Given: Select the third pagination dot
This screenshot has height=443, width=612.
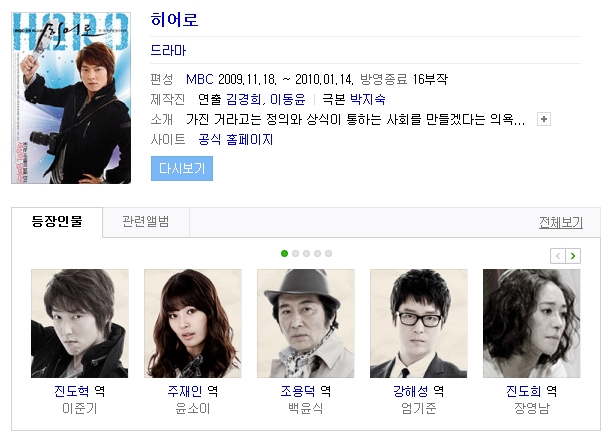Looking at the screenshot, I should (306, 254).
